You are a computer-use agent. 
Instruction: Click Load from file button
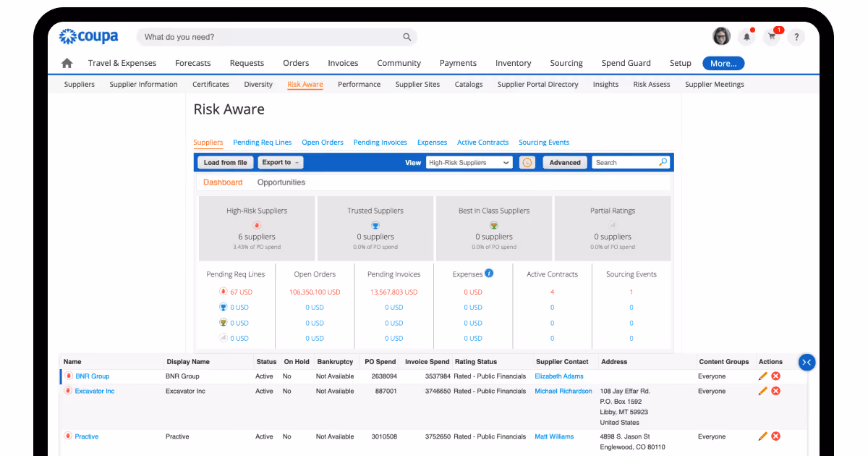226,163
